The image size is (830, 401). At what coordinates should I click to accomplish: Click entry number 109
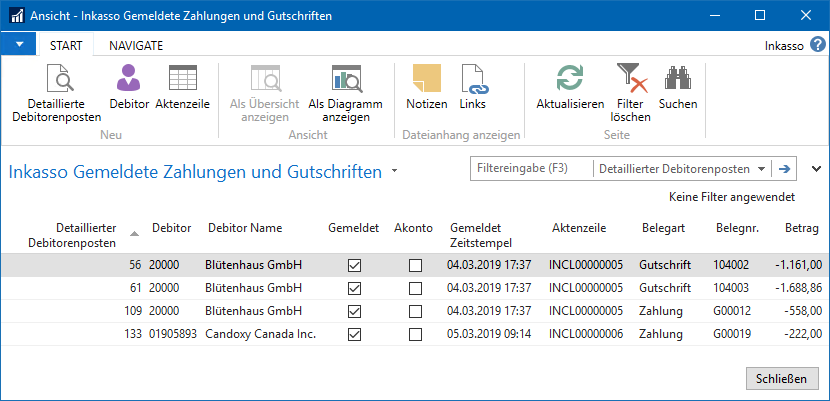(x=133, y=312)
